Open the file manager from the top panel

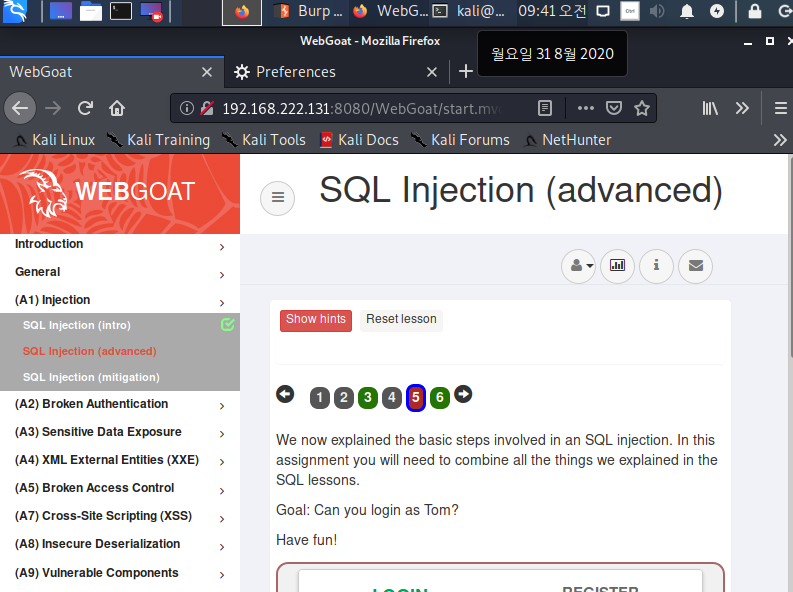(x=91, y=11)
